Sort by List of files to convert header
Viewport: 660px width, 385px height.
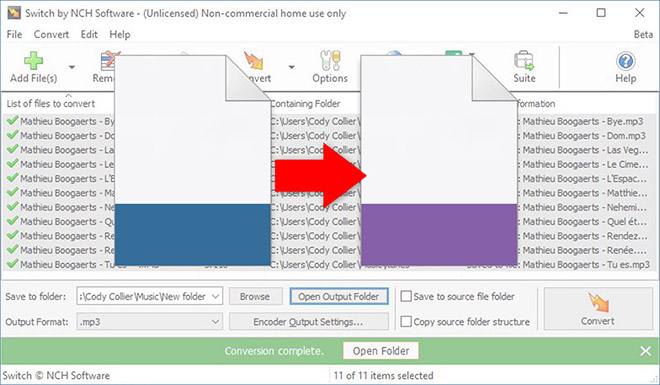tap(51, 104)
